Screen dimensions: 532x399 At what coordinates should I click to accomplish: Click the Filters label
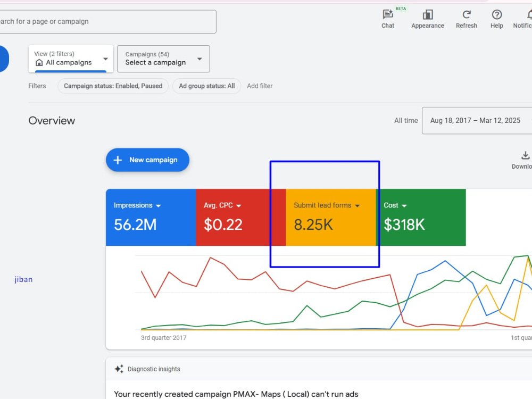pyautogui.click(x=37, y=86)
